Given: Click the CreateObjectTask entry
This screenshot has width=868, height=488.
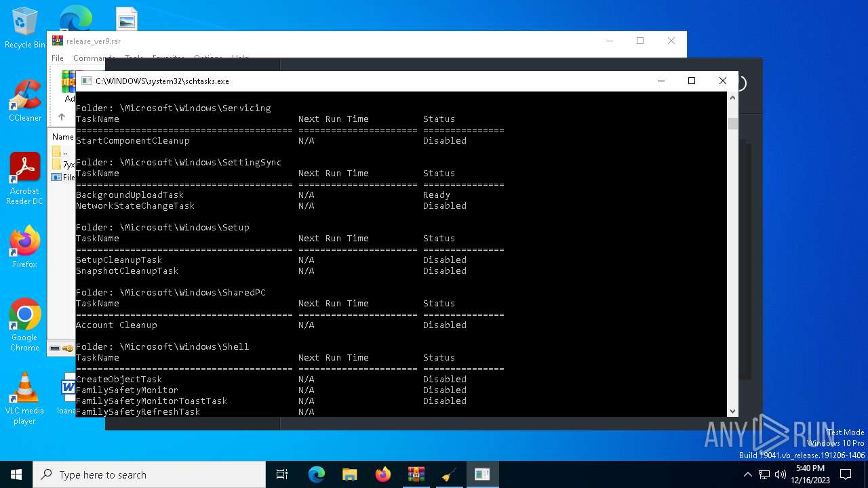Looking at the screenshot, I should click(119, 380).
